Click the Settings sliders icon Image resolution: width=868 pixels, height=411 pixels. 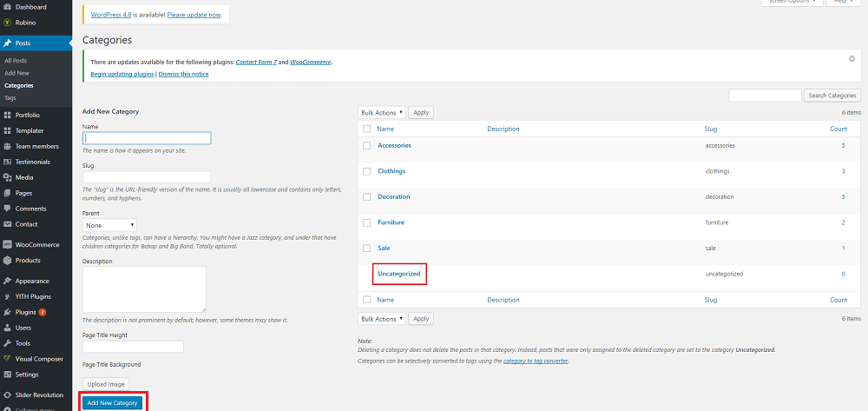pos(7,375)
